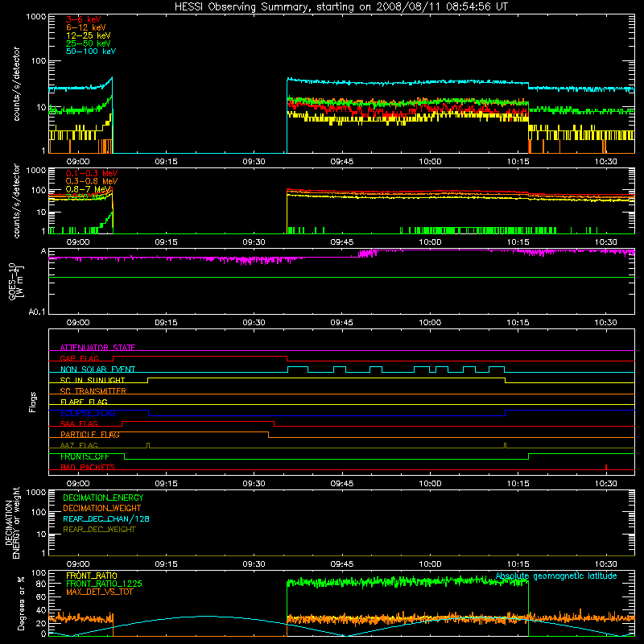Viewport: 644px width, 644px height.
Task: Select the 6-12 keV legend label
Action: [86, 27]
